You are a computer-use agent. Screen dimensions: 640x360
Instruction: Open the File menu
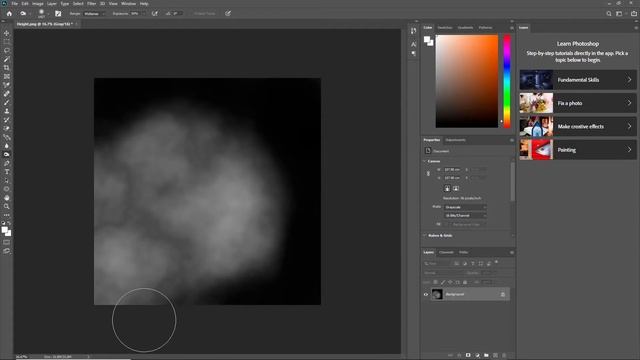click(15, 4)
